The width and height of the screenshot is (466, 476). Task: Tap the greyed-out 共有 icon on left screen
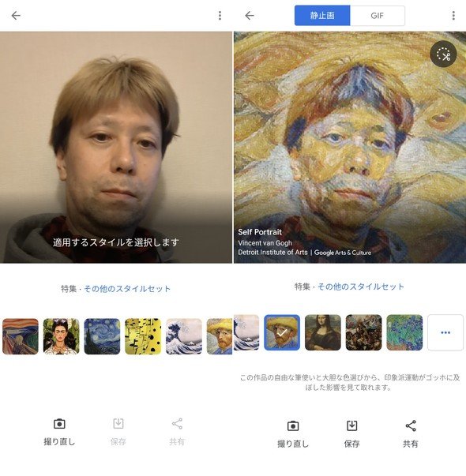pos(177,423)
